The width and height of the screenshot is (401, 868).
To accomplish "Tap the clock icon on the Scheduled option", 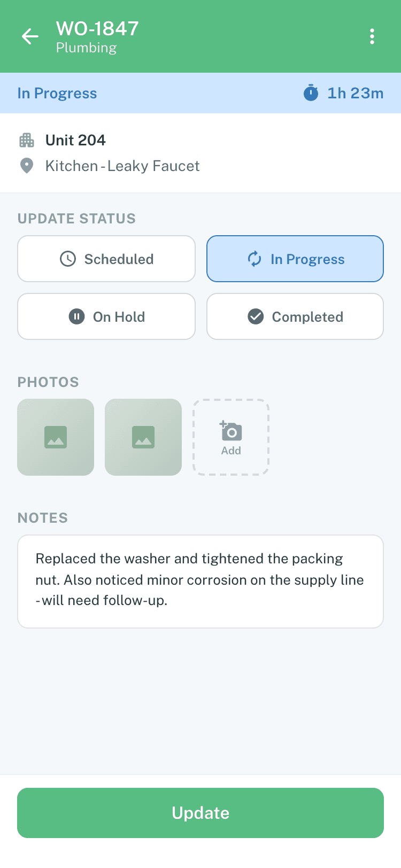I will point(68,259).
